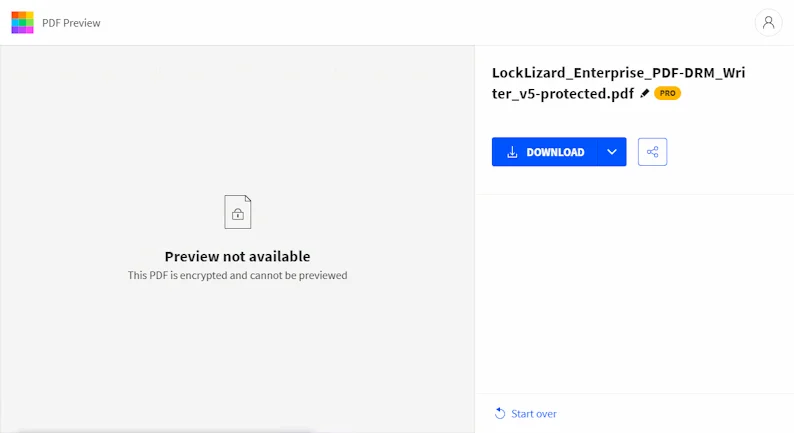Click the DOWNLOAD button label

555,152
